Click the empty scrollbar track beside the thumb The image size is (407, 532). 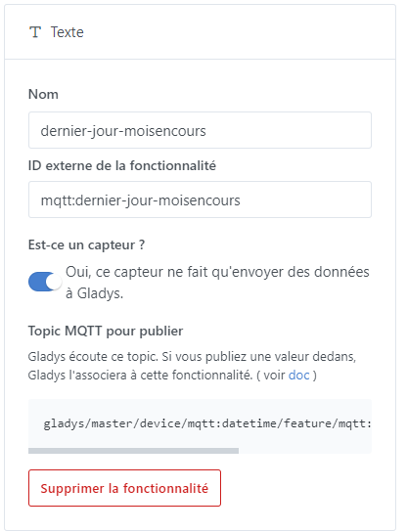point(305,451)
